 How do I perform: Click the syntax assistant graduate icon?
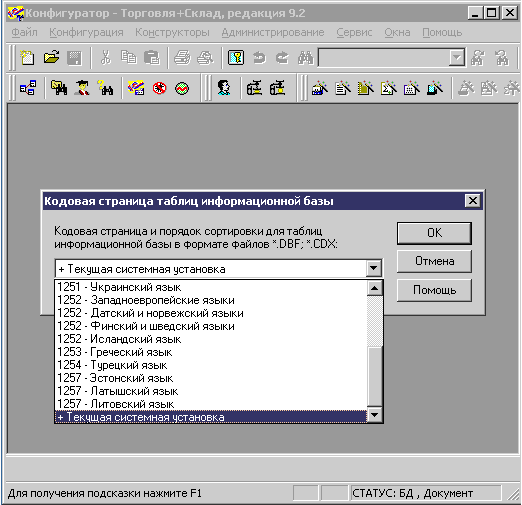(82, 88)
